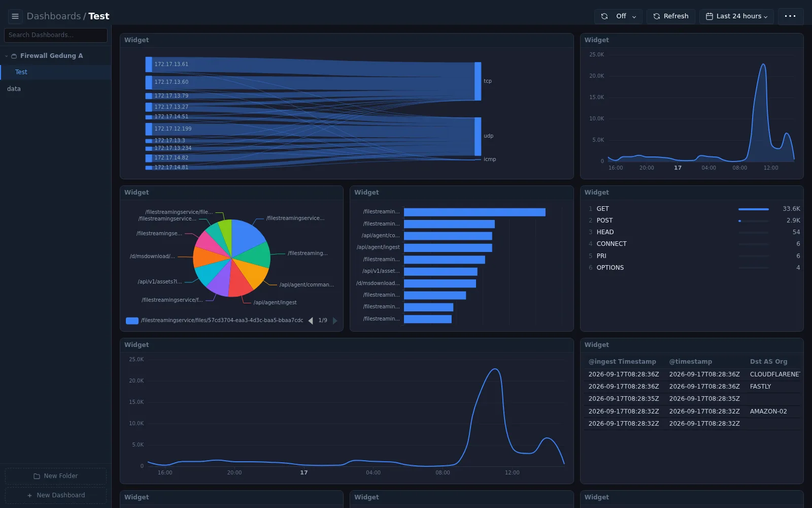This screenshot has height=508, width=812.
Task: Click the folder icon beside Firewall Gedung A
Action: tap(14, 56)
